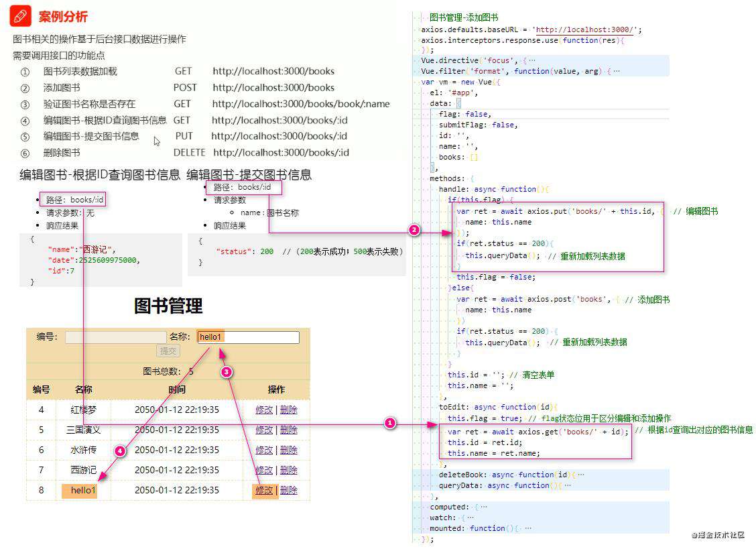Viewport: 756px width, 549px height.
Task: Click the 名称 column header in the table
Action: pyautogui.click(x=83, y=389)
